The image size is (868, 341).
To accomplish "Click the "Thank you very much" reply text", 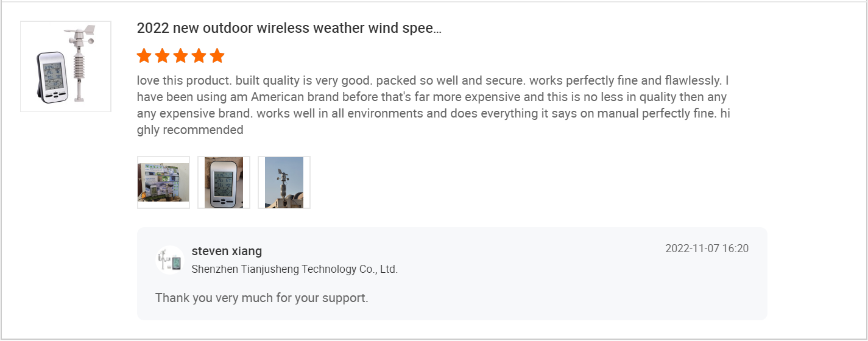I will click(261, 298).
